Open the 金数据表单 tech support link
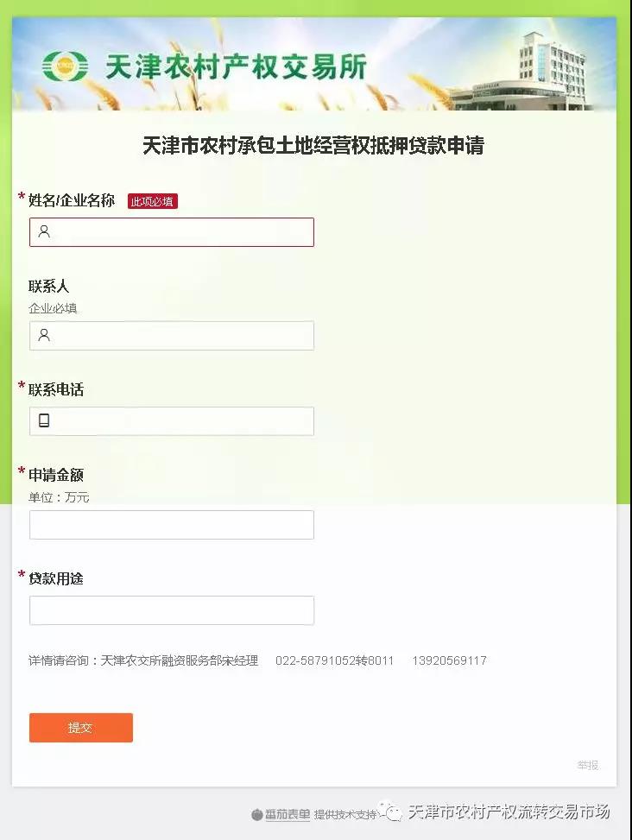Screen dimensions: 632x840 click(x=288, y=814)
